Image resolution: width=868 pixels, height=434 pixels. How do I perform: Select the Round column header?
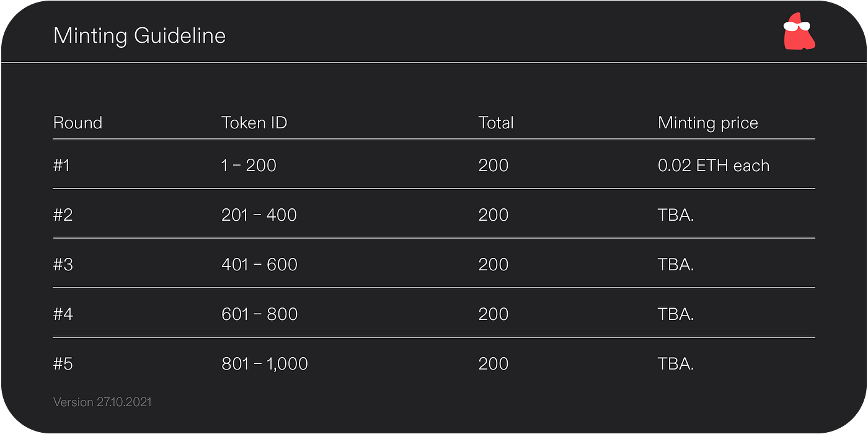tap(77, 123)
